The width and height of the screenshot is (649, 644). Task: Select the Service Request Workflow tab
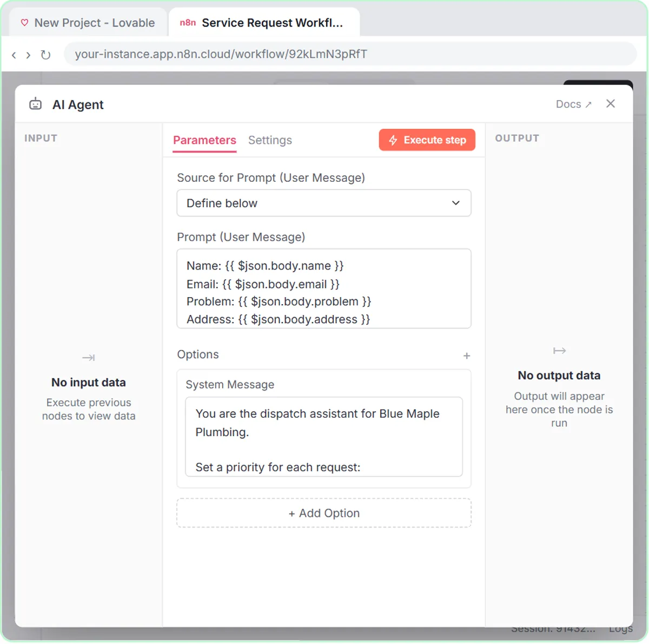point(264,23)
